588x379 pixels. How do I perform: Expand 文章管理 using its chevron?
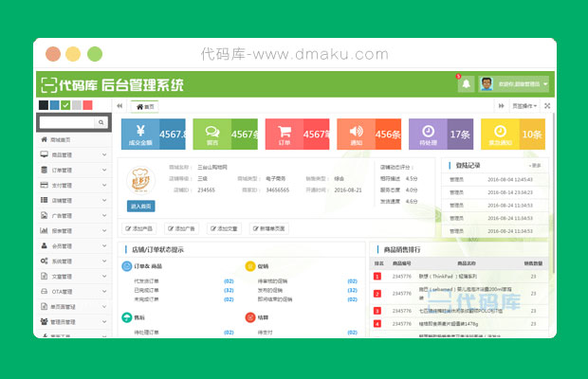coord(104,276)
